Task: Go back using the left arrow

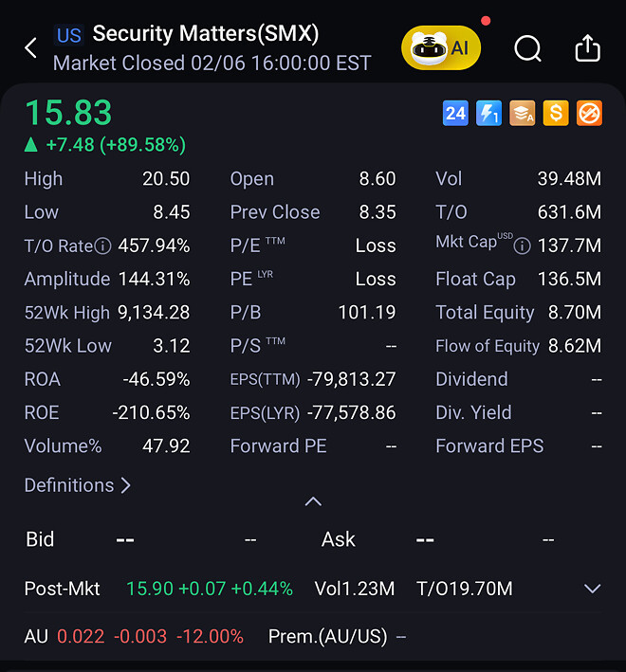Action: pos(31,48)
